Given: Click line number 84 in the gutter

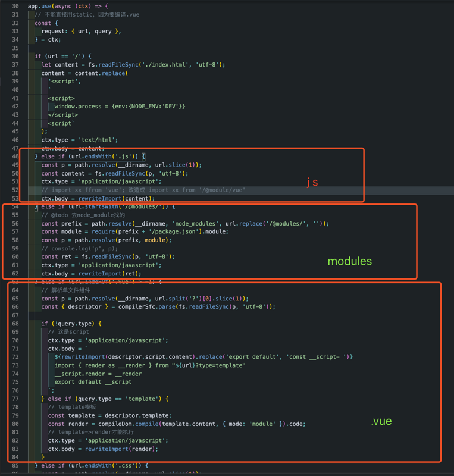Looking at the screenshot, I should tap(15, 457).
